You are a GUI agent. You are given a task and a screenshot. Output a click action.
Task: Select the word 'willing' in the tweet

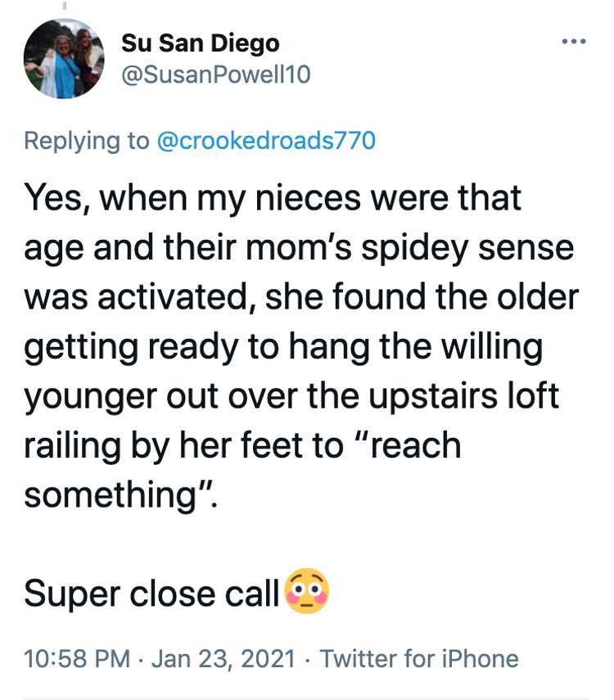pyautogui.click(x=492, y=347)
